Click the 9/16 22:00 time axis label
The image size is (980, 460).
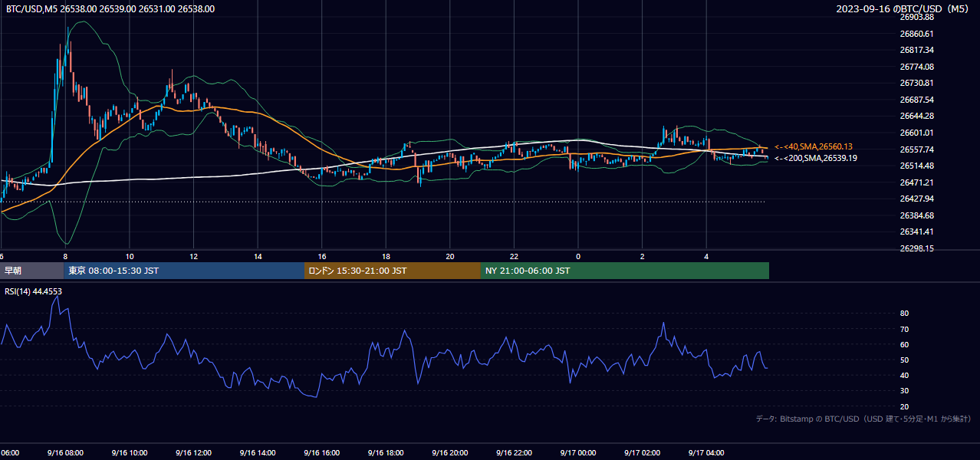point(514,452)
